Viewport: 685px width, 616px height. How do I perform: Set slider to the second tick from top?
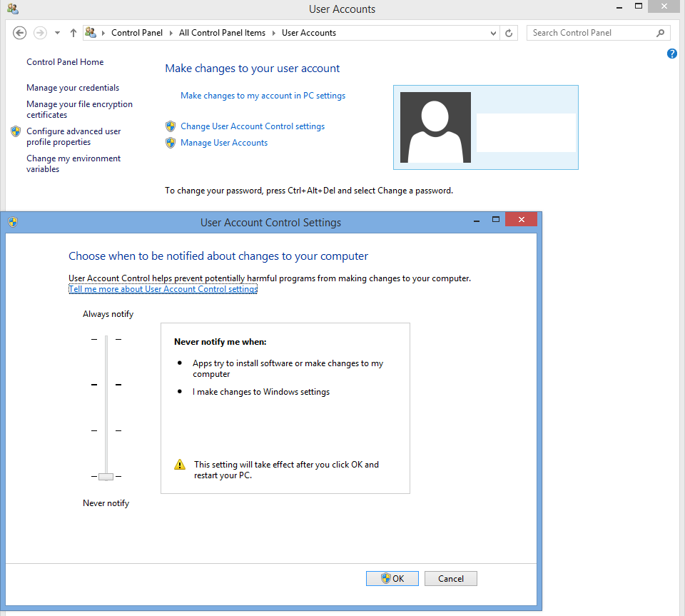[106, 385]
